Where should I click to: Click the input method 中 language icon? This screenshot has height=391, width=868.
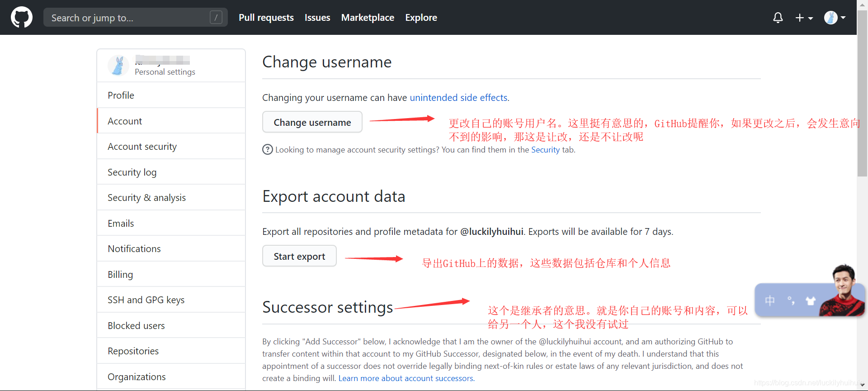(x=770, y=300)
